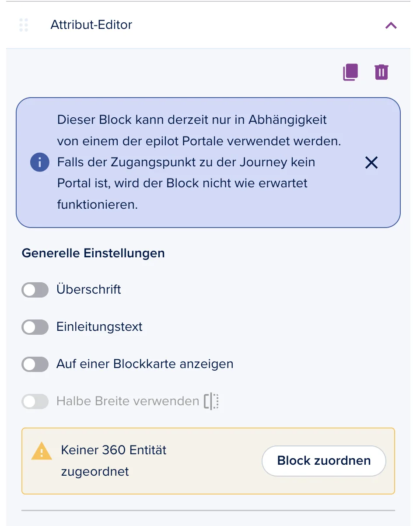This screenshot has width=420, height=526.
Task: Click the Attribut-Editor header title
Action: 91,25
